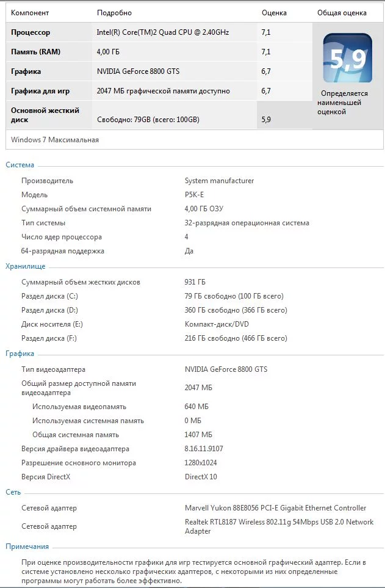Click the Версия DirectX row label

tap(46, 477)
